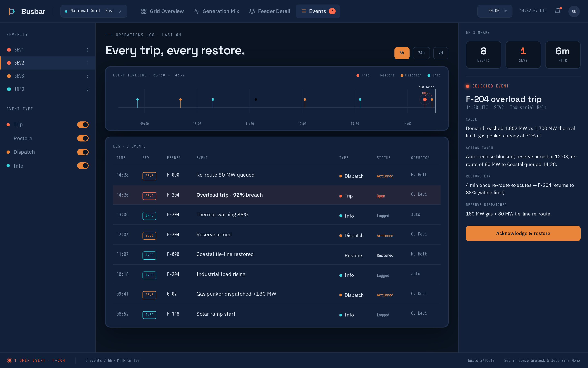Click Acknowledge & restore button

(x=523, y=233)
